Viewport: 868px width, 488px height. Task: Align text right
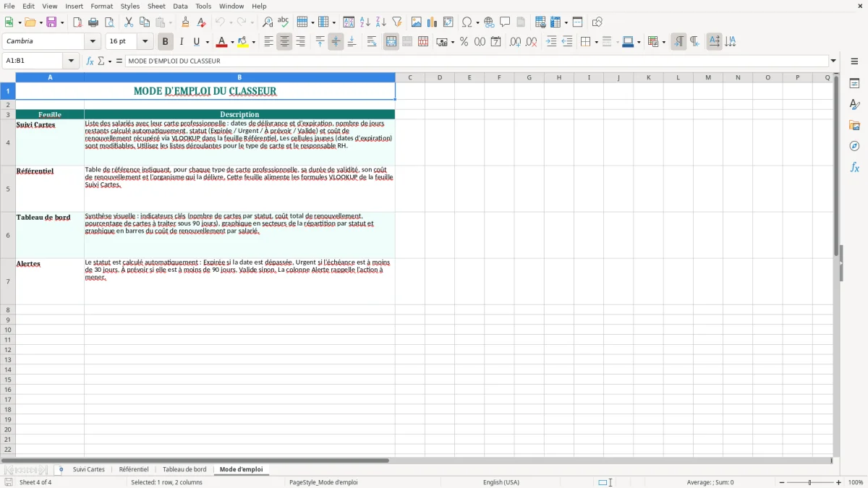tap(300, 42)
